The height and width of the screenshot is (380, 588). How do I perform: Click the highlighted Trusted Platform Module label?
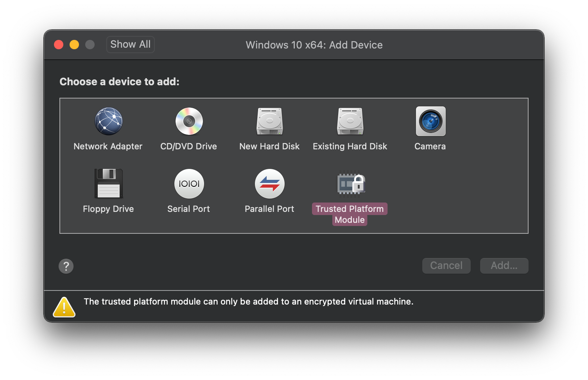pos(350,214)
